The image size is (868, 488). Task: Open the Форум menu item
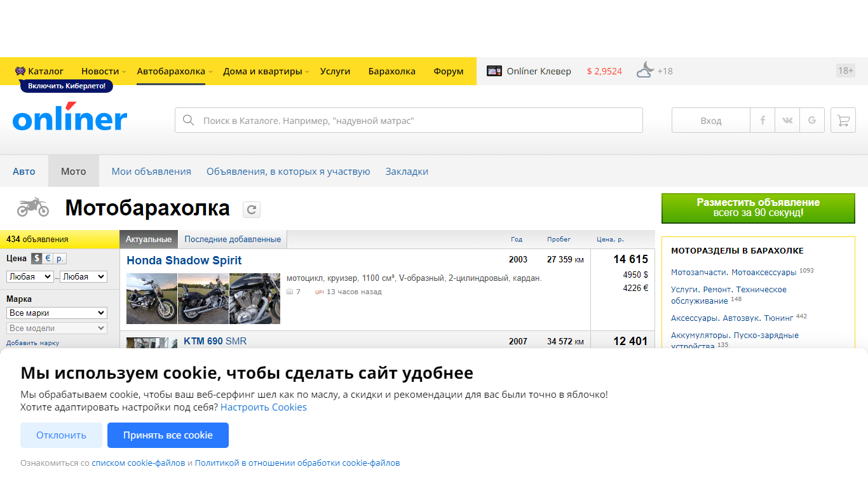point(449,71)
